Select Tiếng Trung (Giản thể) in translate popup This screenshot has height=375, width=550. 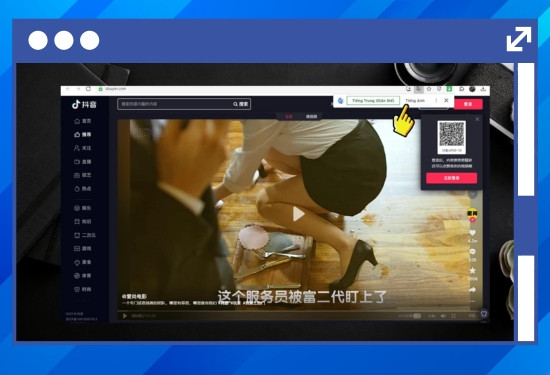click(x=373, y=100)
